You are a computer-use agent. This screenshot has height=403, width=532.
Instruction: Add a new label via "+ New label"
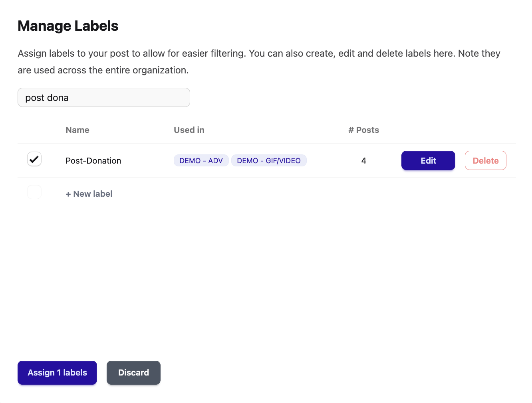click(89, 194)
